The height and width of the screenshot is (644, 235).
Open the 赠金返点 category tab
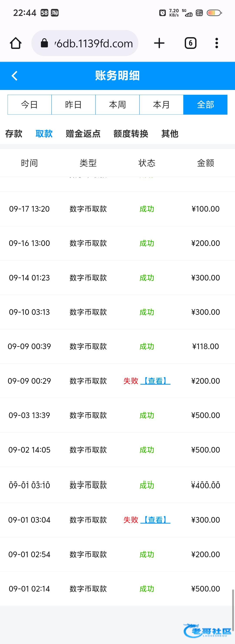pos(83,134)
